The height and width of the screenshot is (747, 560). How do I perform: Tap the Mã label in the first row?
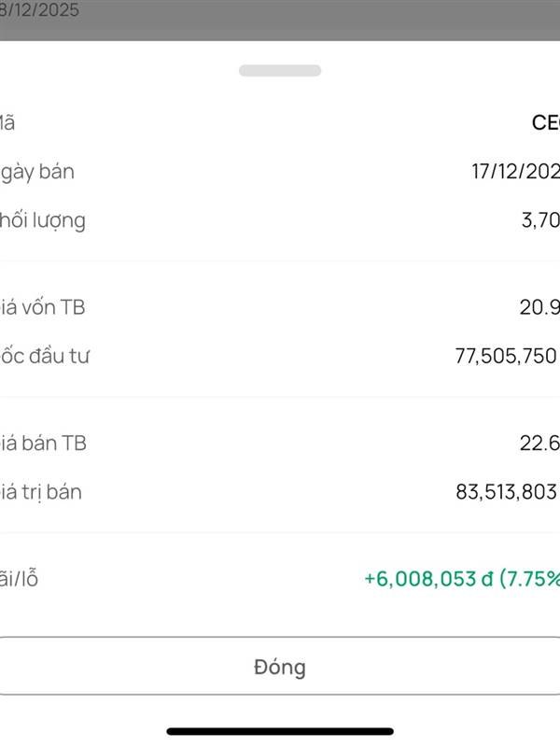point(7,122)
